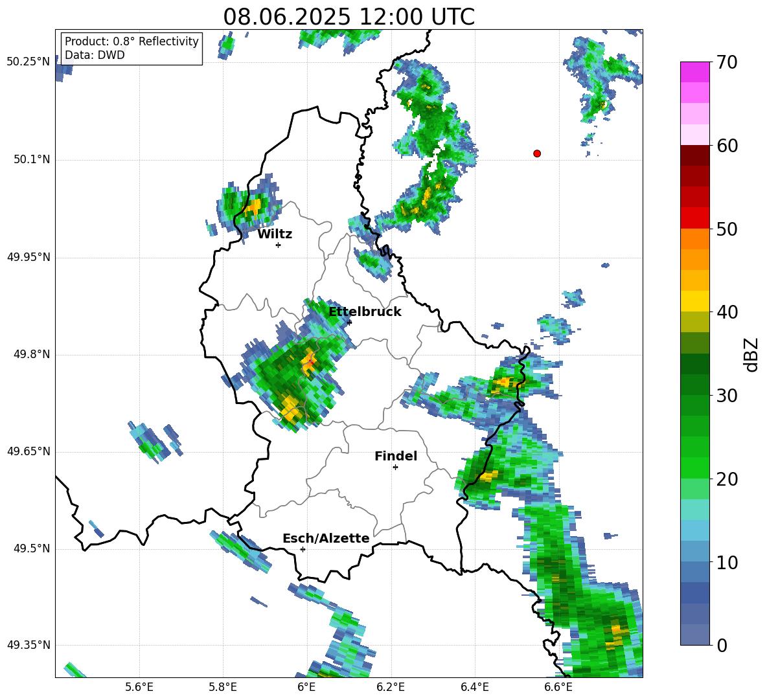Click the 60 value on colorbar

click(x=727, y=146)
